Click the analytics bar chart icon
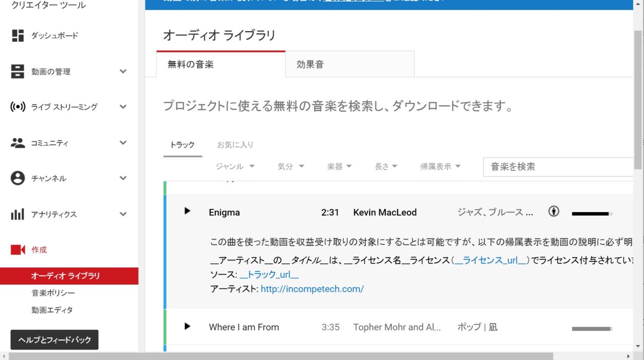This screenshot has width=644, height=360. [x=18, y=214]
